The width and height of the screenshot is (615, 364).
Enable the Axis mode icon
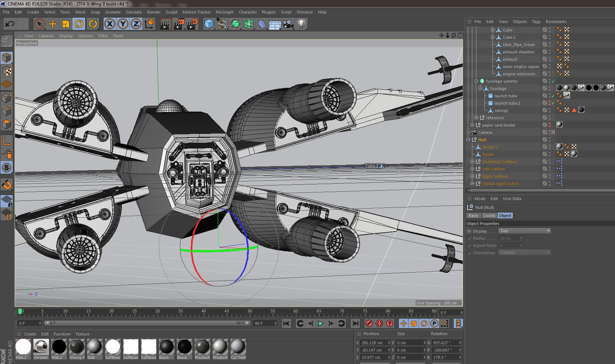pyautogui.click(x=7, y=141)
